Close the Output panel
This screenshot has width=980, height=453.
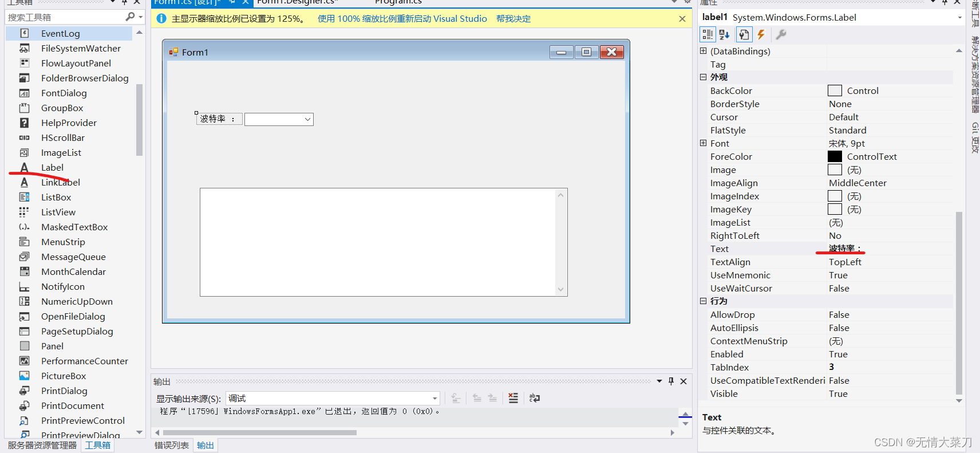click(x=683, y=381)
